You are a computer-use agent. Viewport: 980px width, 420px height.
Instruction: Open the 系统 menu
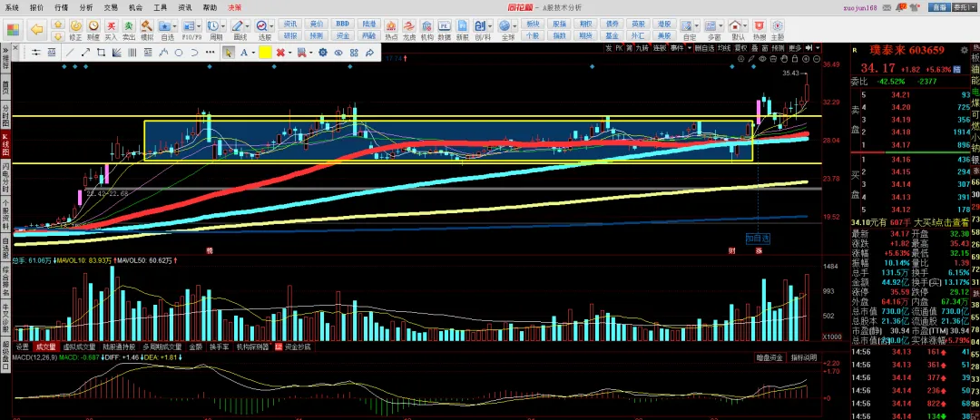click(x=12, y=7)
